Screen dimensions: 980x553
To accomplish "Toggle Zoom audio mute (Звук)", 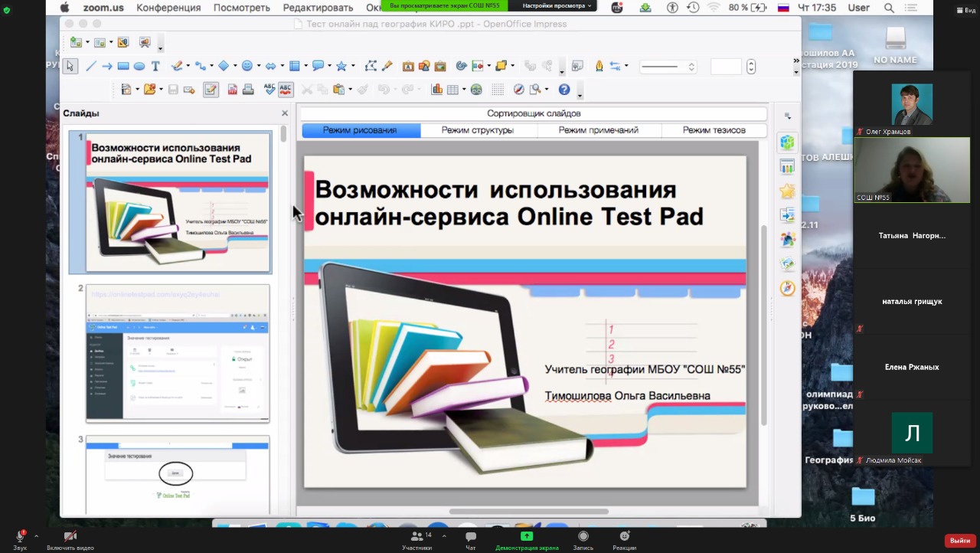I will (20, 540).
